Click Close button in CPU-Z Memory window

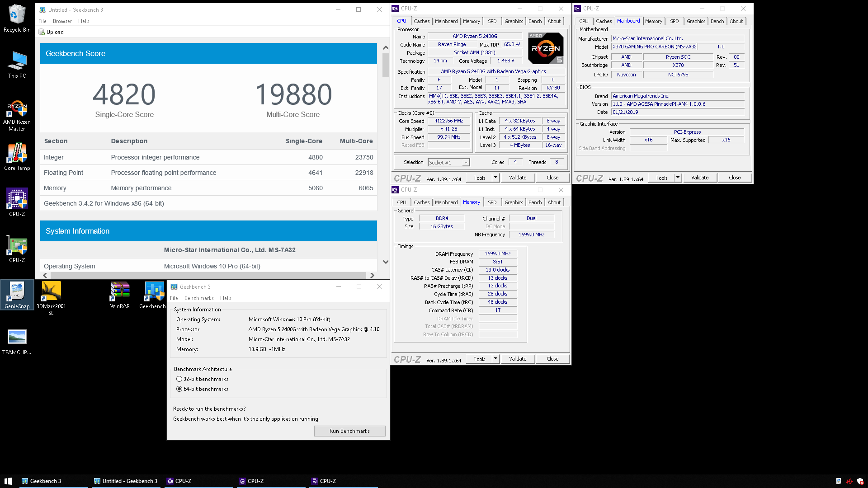[x=552, y=359]
